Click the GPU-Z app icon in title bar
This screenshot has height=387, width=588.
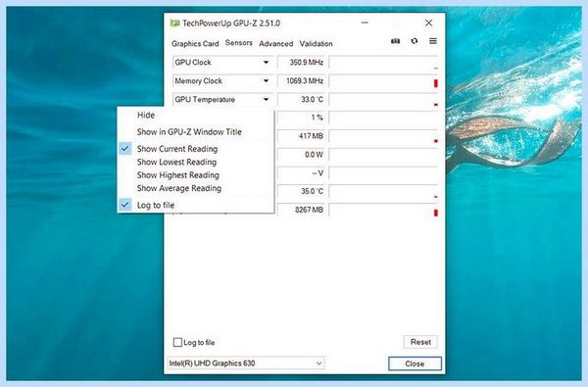click(174, 24)
